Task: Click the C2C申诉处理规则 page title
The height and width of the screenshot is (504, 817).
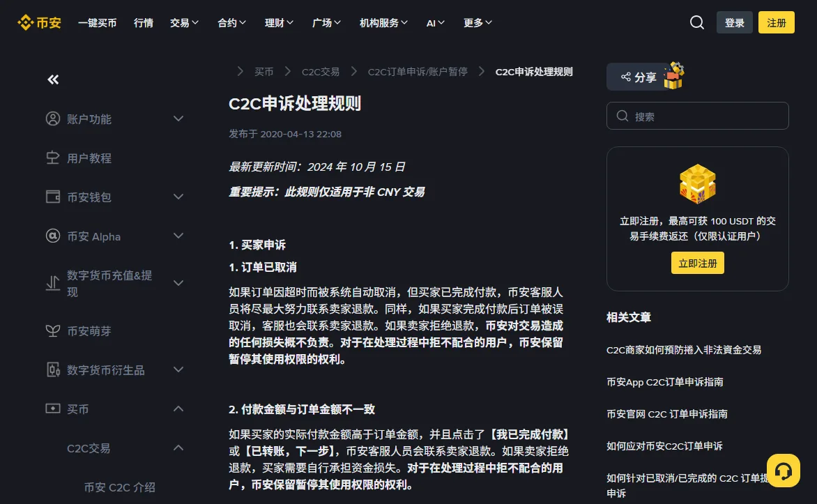Action: (295, 104)
